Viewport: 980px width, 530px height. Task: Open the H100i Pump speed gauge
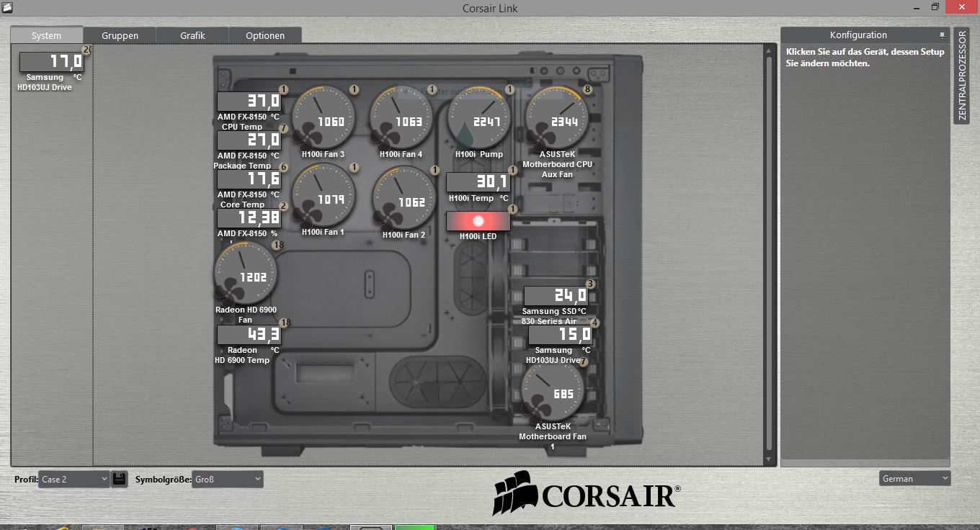[479, 117]
